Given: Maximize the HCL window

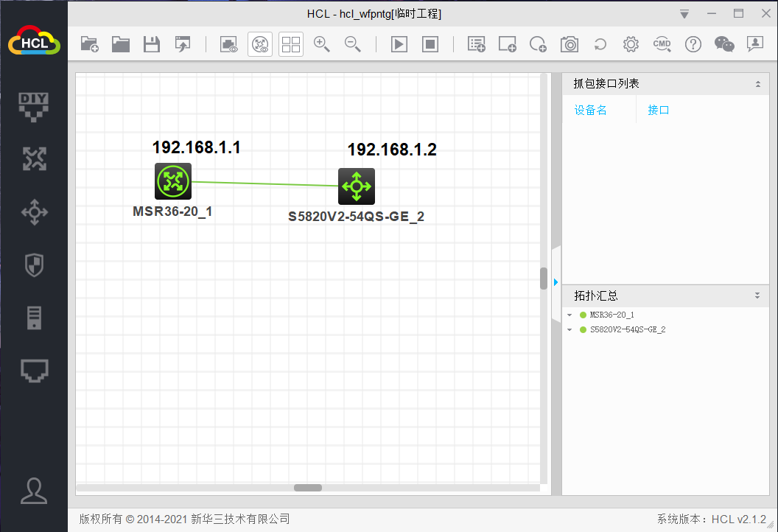Looking at the screenshot, I should pos(738,14).
